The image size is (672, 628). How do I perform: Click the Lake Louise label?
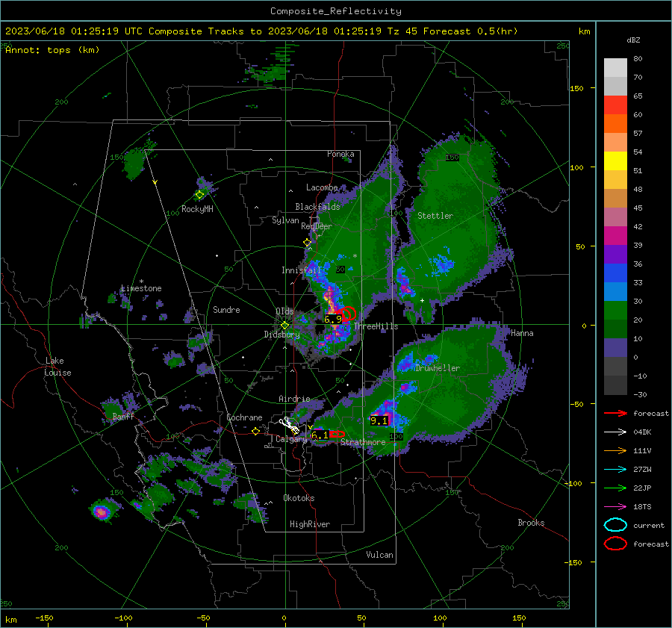click(x=58, y=367)
